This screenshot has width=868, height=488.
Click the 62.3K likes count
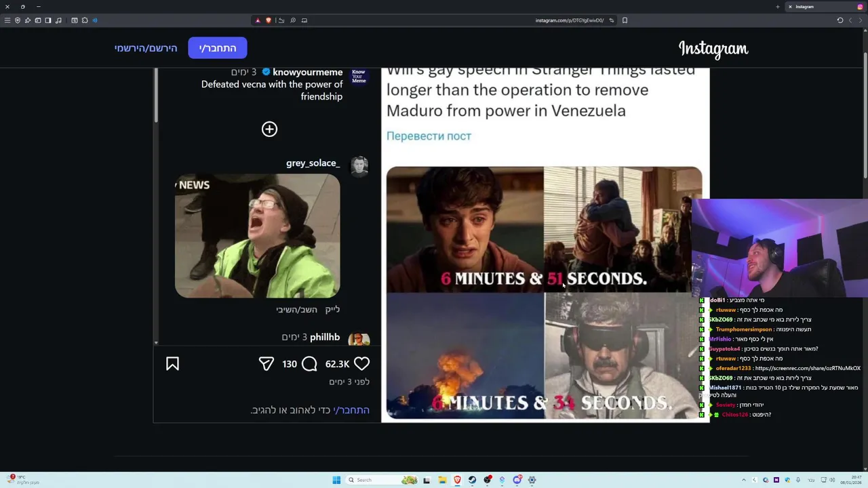coord(337,364)
